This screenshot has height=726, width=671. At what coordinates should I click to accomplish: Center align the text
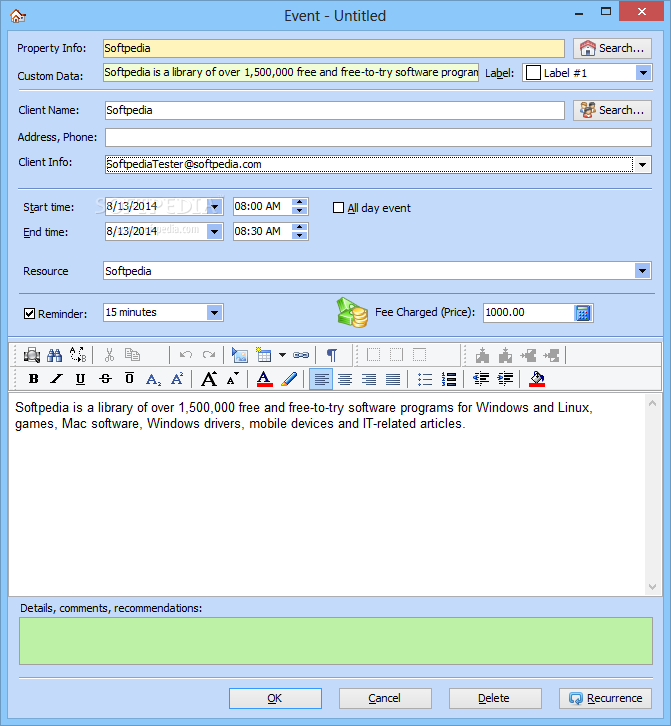point(345,379)
